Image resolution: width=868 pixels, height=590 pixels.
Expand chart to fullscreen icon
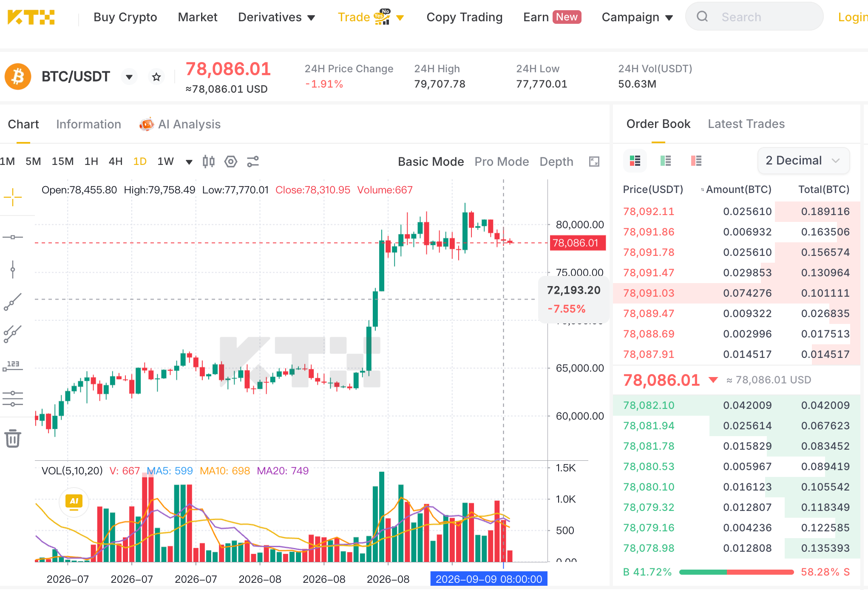(594, 162)
